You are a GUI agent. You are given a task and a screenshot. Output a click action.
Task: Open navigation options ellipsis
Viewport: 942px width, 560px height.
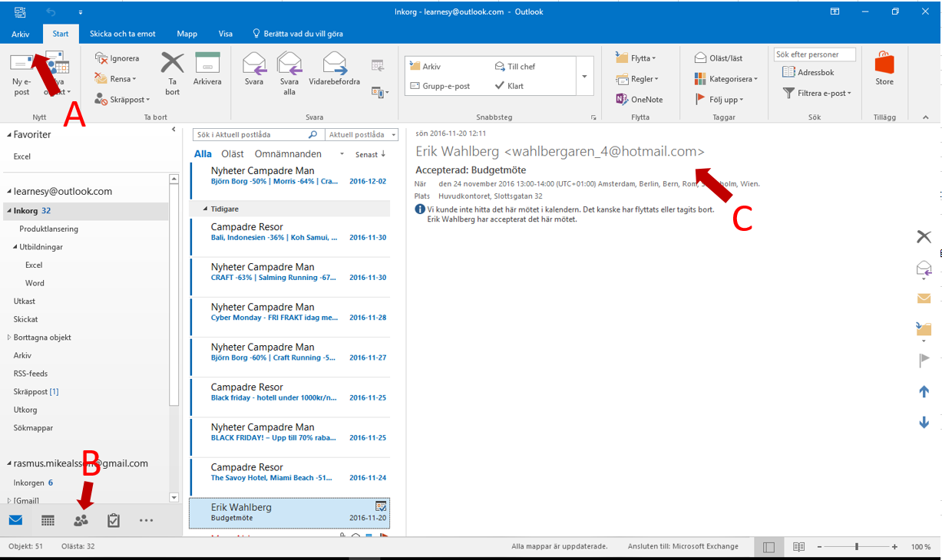point(146,521)
